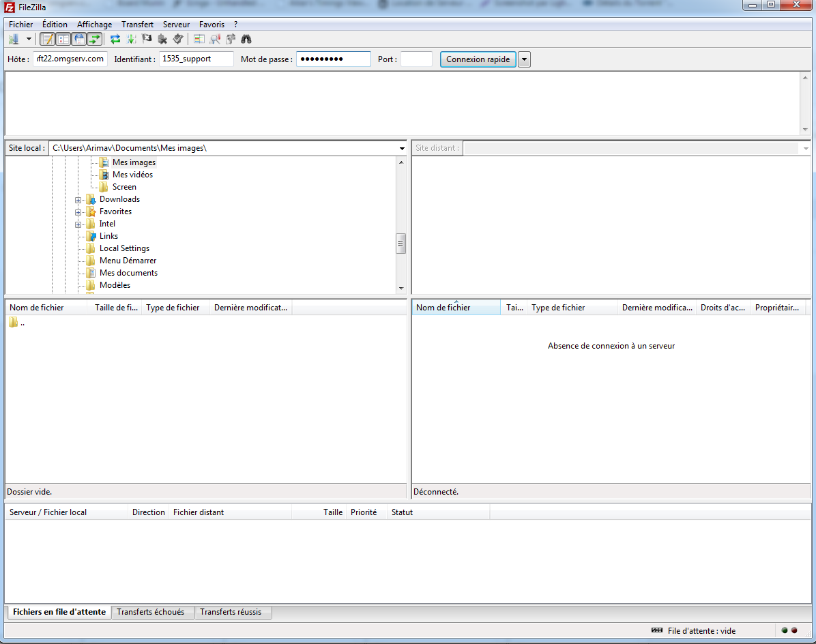Click the Downloads folder icon
Screen dimensions: 816x644
[x=91, y=199]
